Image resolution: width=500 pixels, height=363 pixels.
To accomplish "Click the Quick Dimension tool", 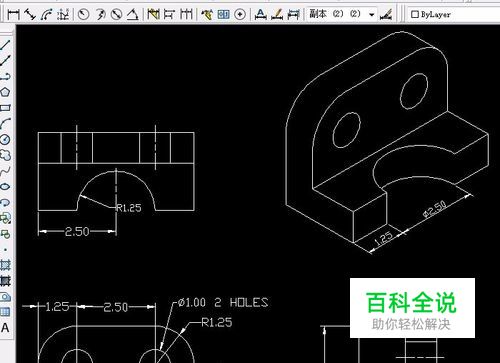I will [153, 14].
